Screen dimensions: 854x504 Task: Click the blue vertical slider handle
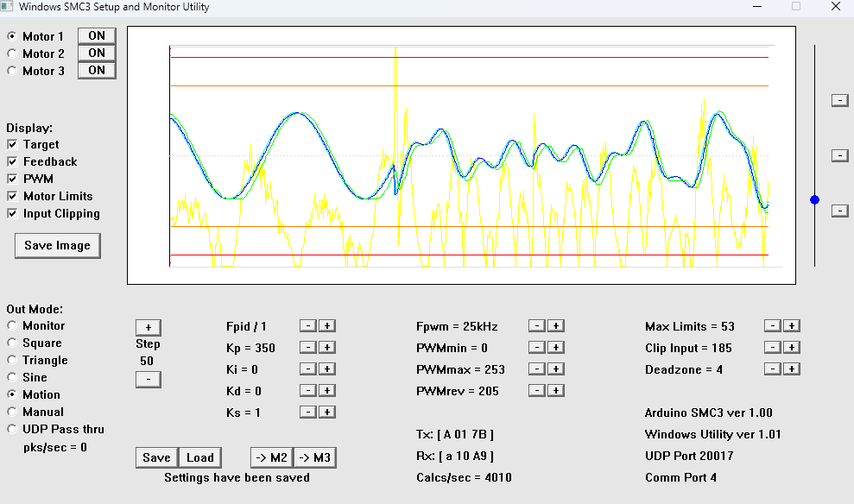pyautogui.click(x=814, y=200)
